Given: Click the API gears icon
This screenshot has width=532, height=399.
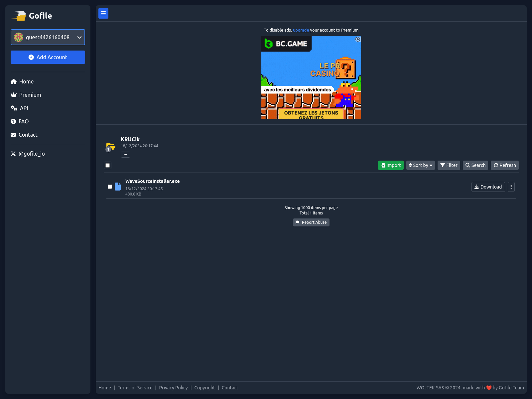Looking at the screenshot, I should (14, 108).
